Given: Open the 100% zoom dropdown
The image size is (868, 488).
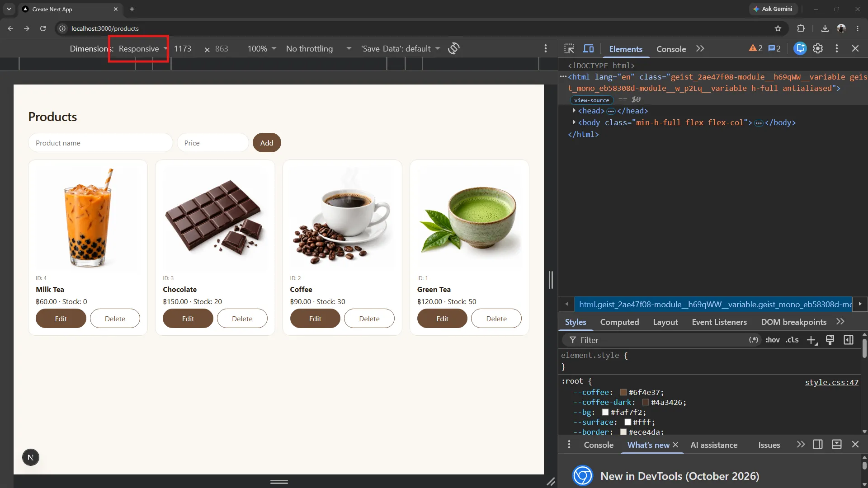Looking at the screenshot, I should [262, 48].
